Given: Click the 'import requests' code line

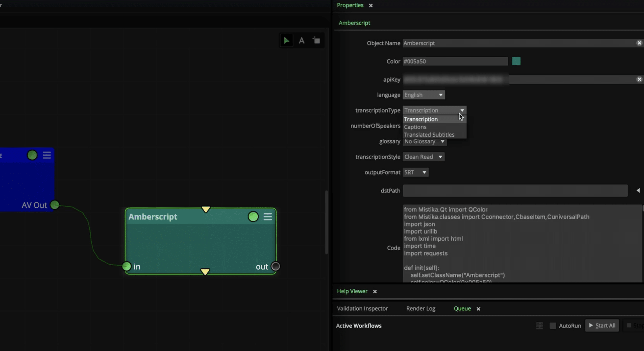Looking at the screenshot, I should [426, 253].
